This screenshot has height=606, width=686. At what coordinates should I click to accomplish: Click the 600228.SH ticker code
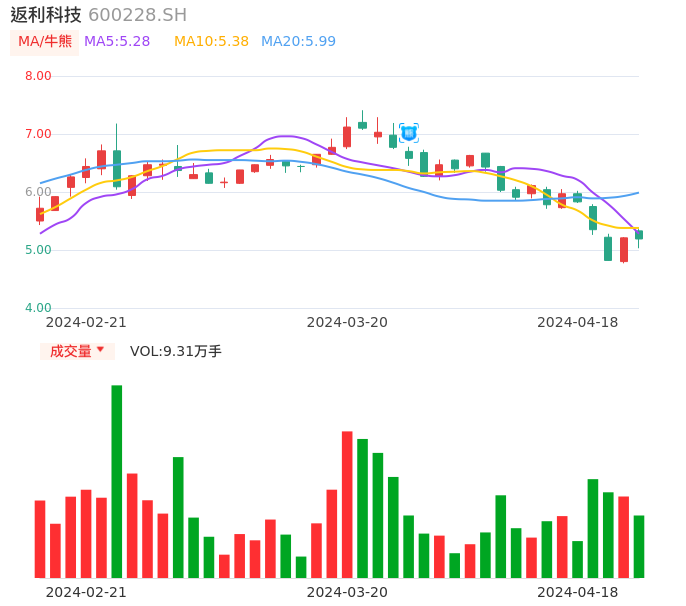(x=137, y=15)
